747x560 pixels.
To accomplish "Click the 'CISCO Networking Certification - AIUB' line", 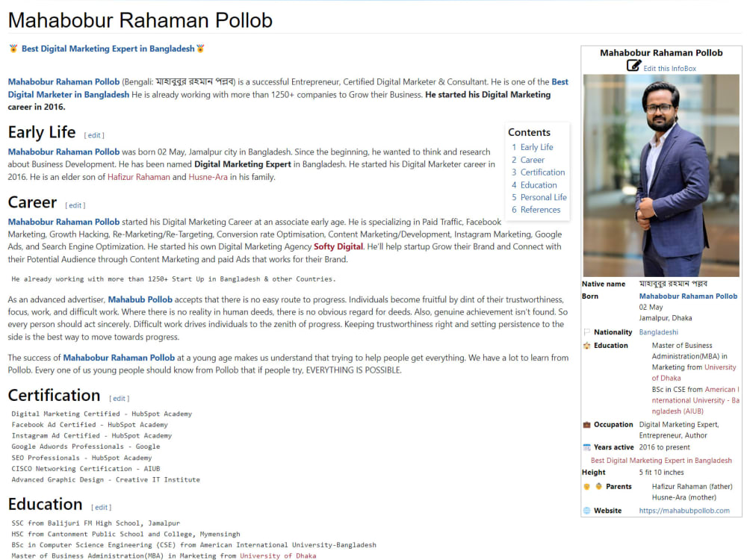I will point(86,469).
